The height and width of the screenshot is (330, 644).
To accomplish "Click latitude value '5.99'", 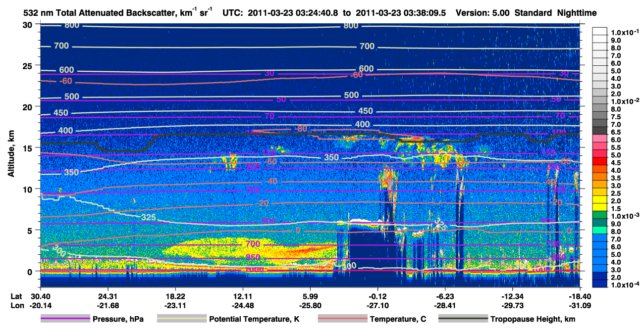I will tap(310, 297).
